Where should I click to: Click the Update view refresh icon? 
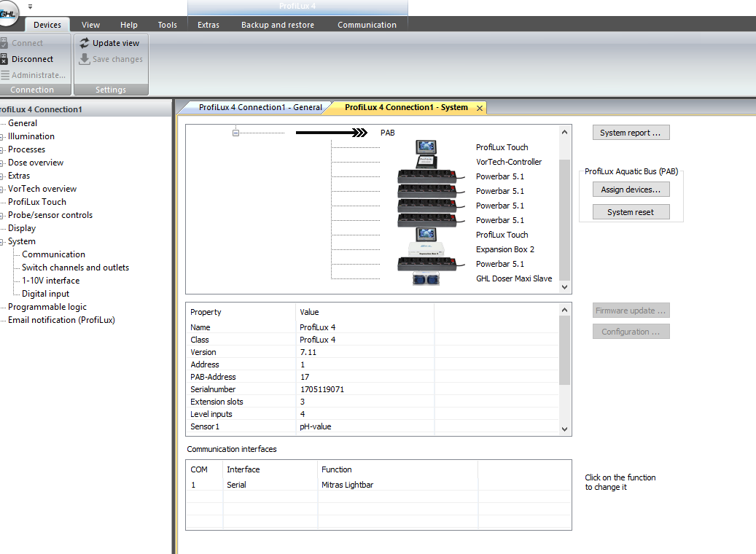tap(85, 43)
